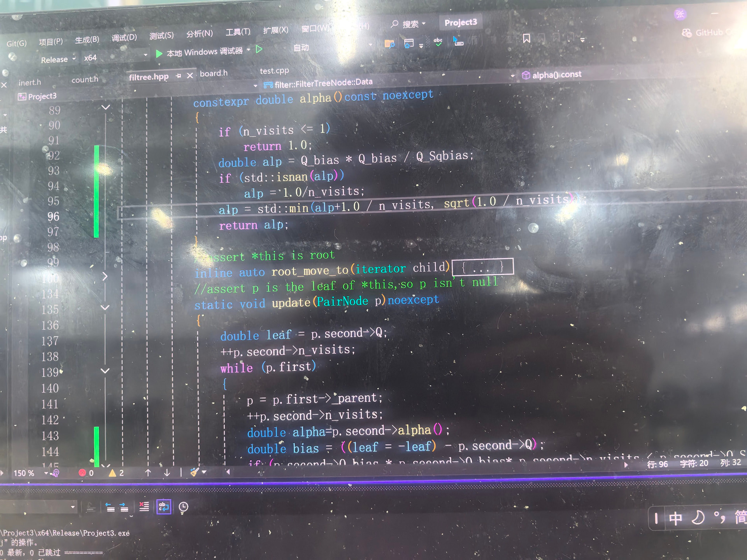Toggle the pin on filtree.hpp tab
This screenshot has width=747, height=560.
click(178, 76)
